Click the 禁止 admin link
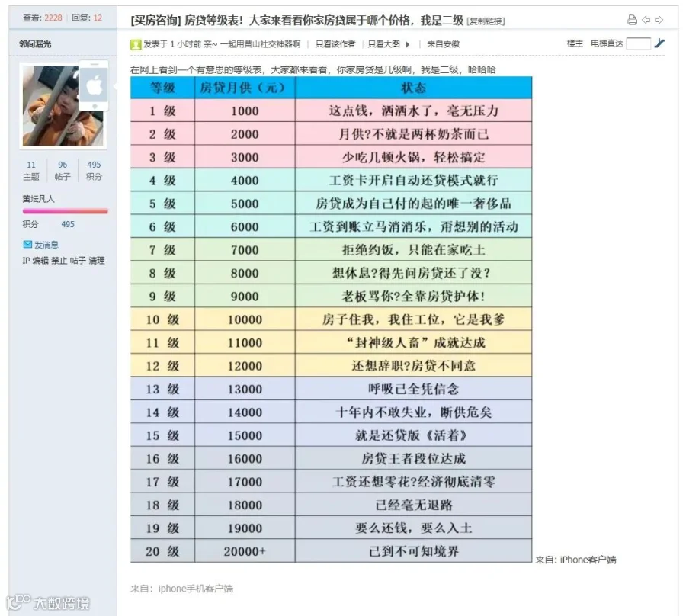The height and width of the screenshot is (616, 686). 59,260
